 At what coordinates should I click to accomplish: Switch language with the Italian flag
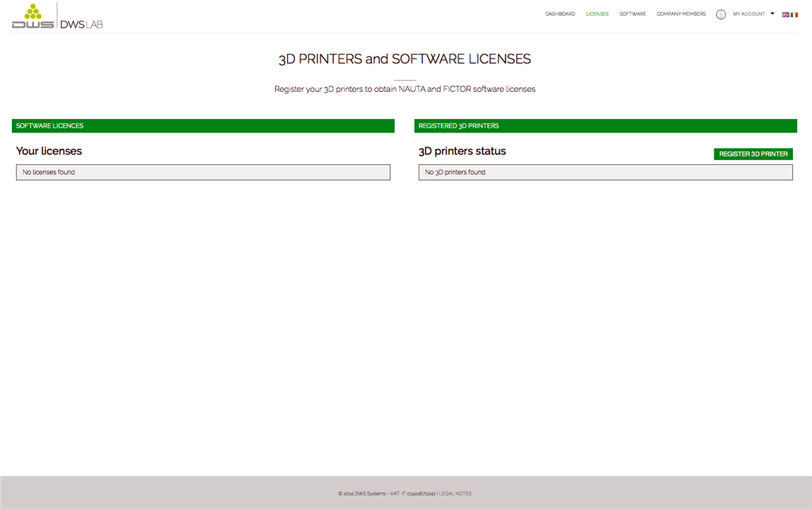794,14
